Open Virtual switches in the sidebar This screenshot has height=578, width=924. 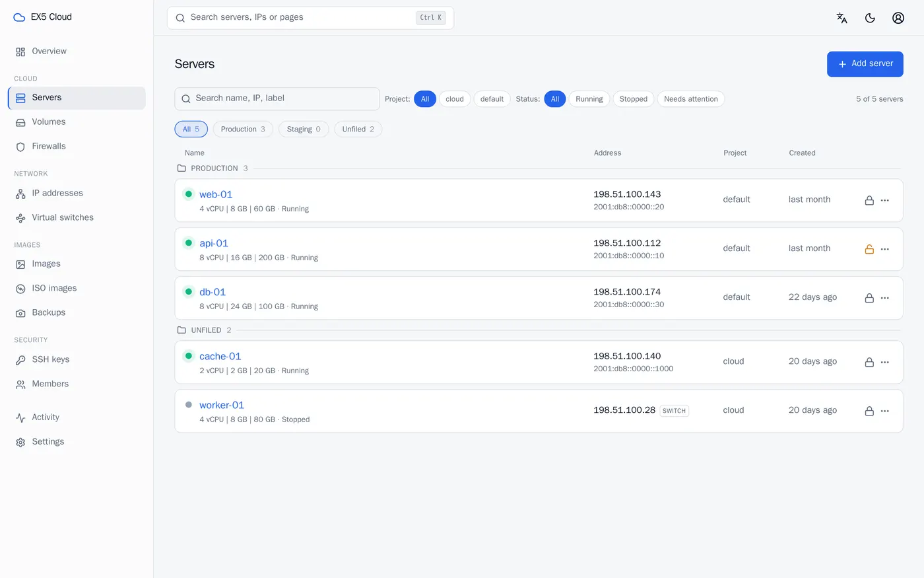[x=77, y=218]
